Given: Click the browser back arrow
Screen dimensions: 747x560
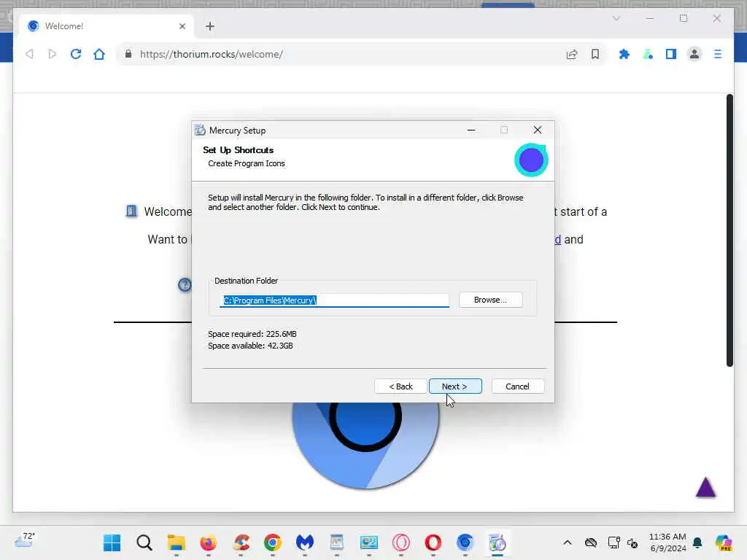Looking at the screenshot, I should pyautogui.click(x=29, y=54).
